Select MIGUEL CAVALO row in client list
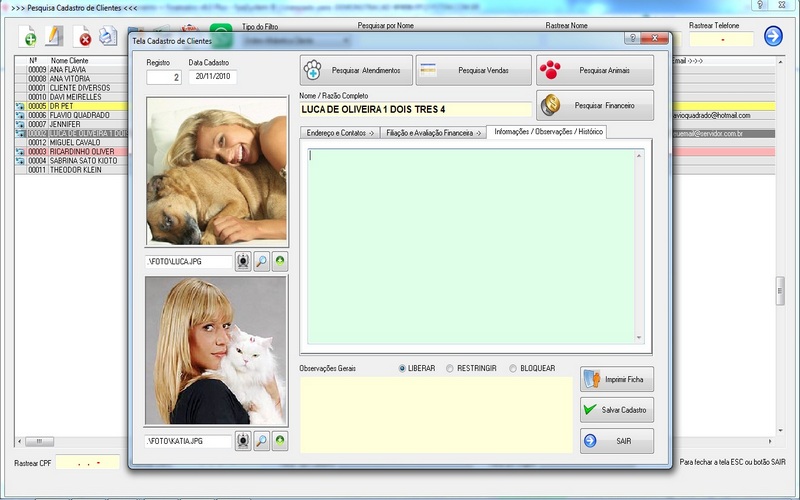Viewport: 800px width, 500px height. click(x=71, y=143)
